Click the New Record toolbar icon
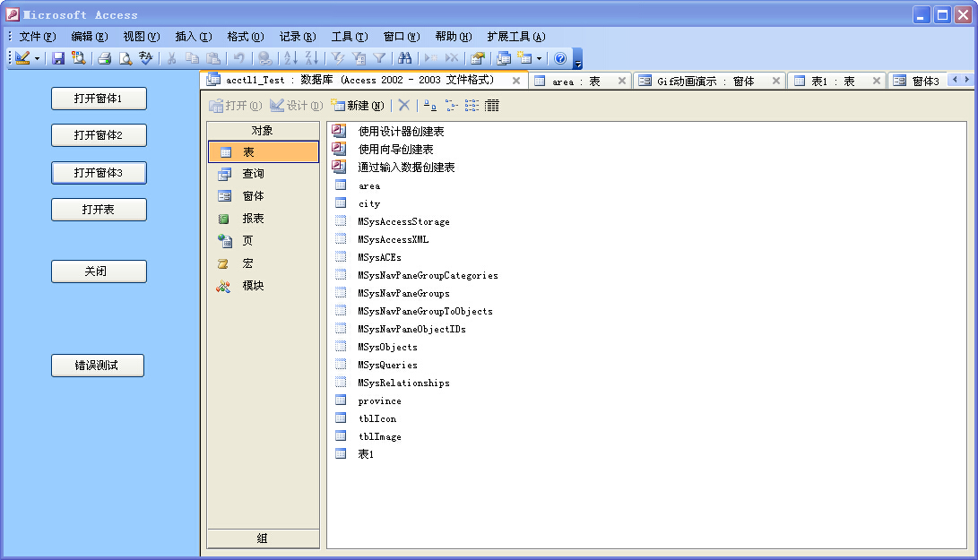 (x=431, y=58)
